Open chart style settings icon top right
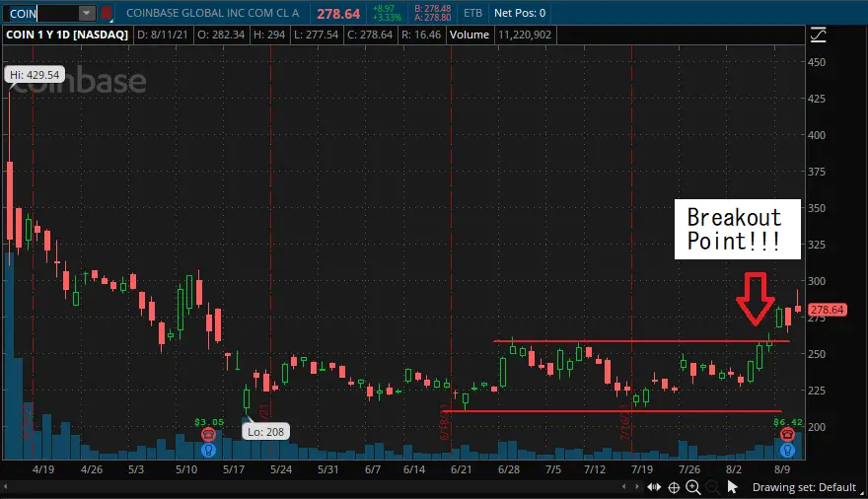The height and width of the screenshot is (499, 868). (818, 35)
